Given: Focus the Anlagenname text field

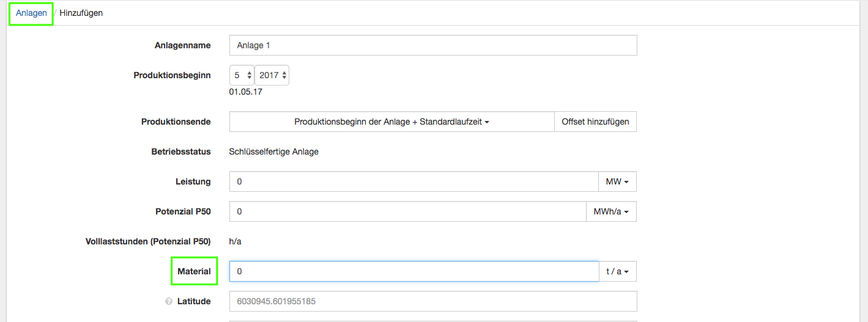Looking at the screenshot, I should click(432, 45).
